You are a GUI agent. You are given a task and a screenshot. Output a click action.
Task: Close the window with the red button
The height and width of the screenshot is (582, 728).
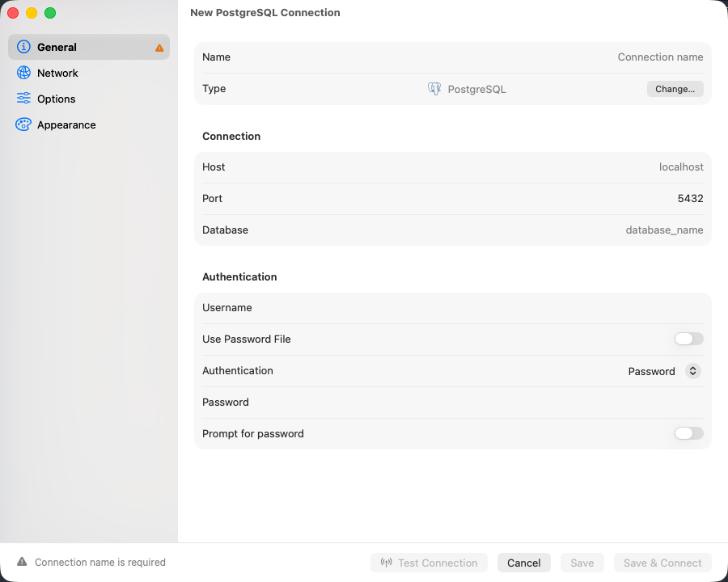click(x=13, y=13)
